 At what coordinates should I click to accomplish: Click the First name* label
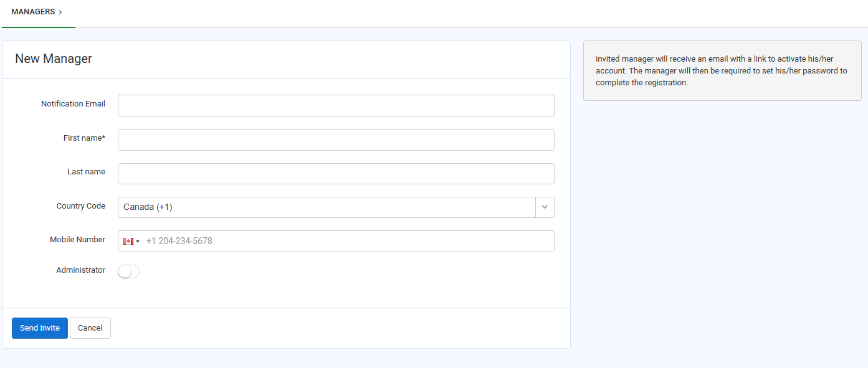click(84, 138)
